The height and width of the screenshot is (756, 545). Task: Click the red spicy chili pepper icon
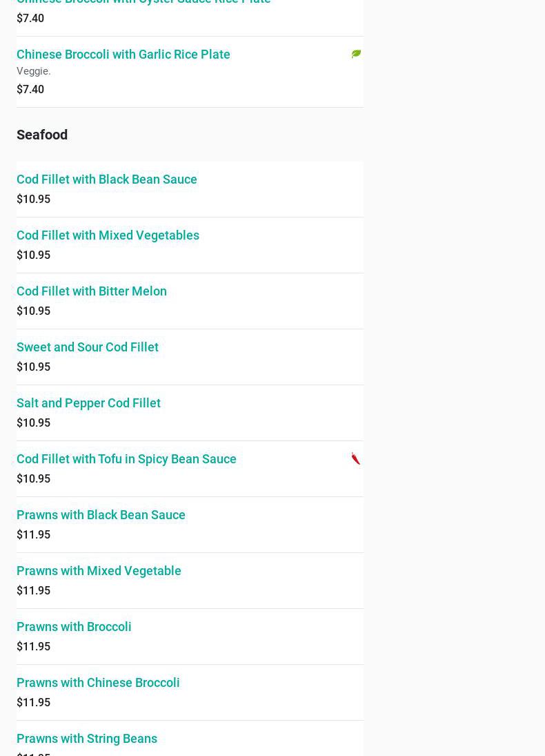click(x=356, y=459)
